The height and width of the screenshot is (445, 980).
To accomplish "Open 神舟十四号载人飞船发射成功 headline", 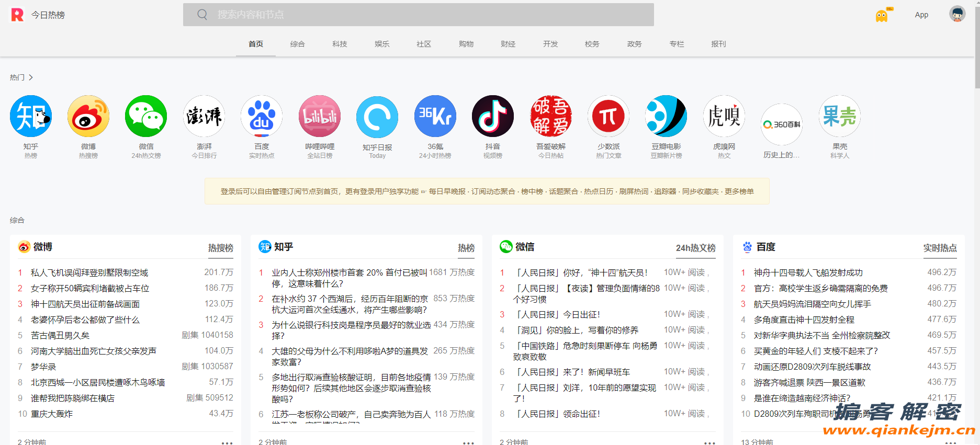I will tap(808, 272).
